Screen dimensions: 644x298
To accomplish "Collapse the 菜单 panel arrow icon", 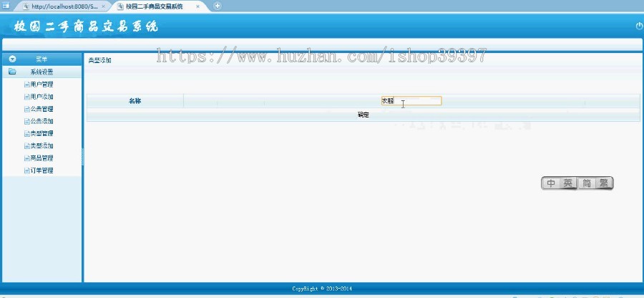I will 13,59.
